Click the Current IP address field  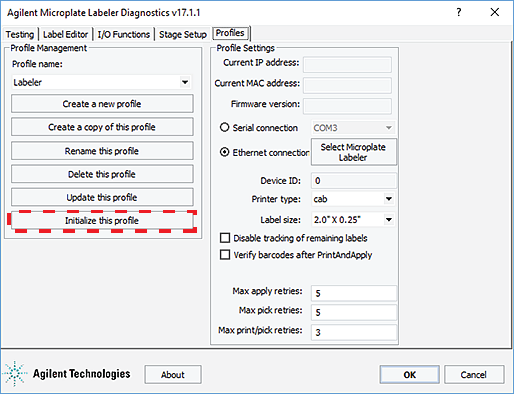(x=347, y=64)
